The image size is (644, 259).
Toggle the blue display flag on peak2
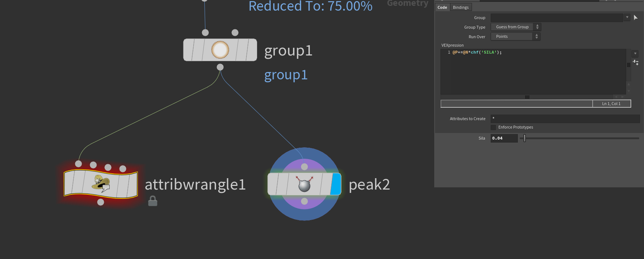[336, 184]
